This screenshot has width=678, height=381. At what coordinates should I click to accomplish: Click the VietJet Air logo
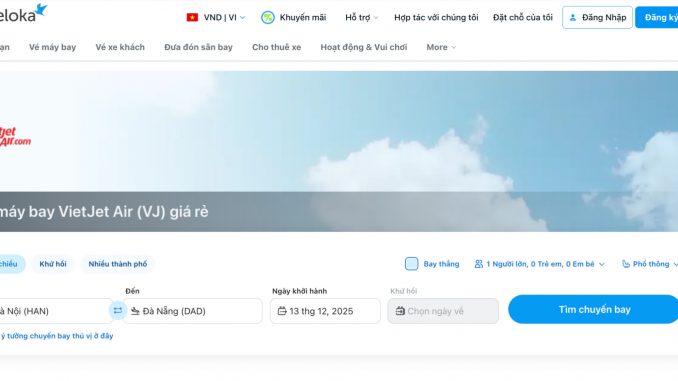(x=15, y=136)
